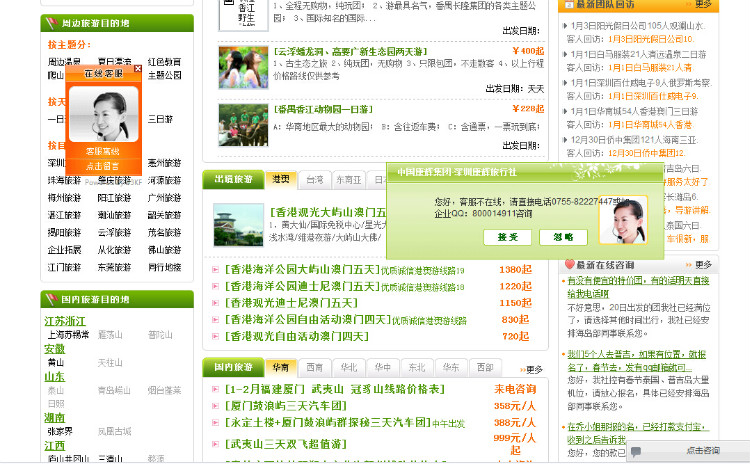Screen dimensions: 750x464
Task: Click the flag icon in 周边旅游目的地 header
Action: [x=51, y=23]
